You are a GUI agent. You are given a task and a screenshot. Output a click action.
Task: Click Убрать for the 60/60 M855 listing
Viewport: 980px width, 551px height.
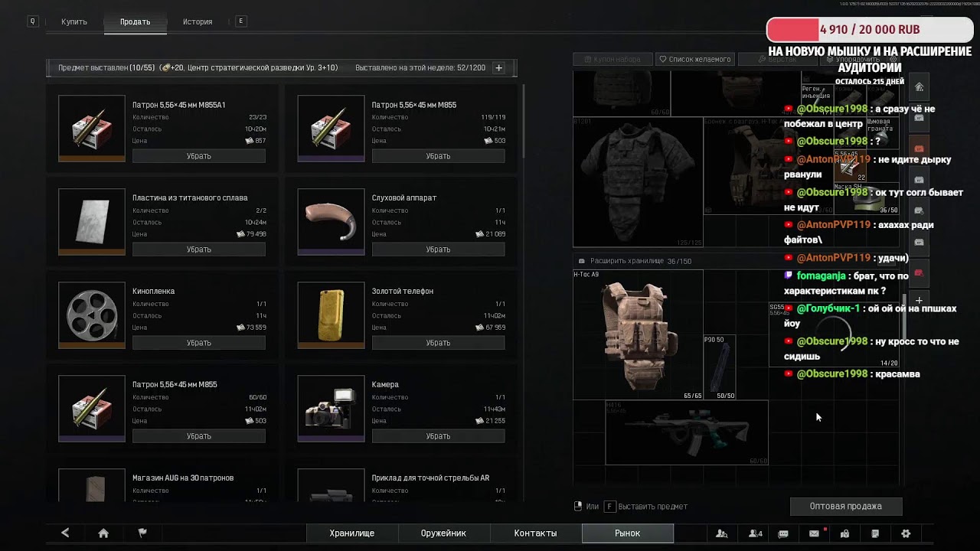(x=199, y=436)
